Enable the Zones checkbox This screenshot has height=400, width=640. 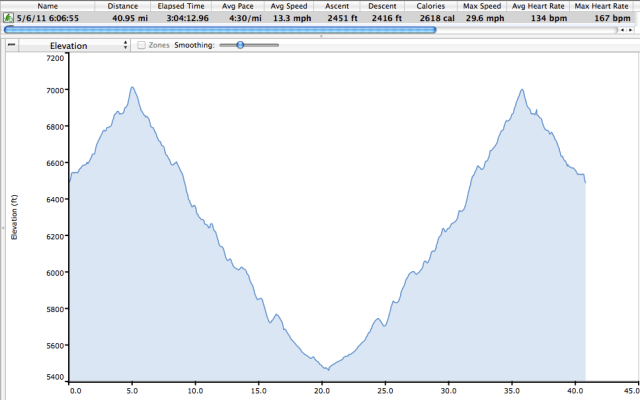click(x=142, y=45)
